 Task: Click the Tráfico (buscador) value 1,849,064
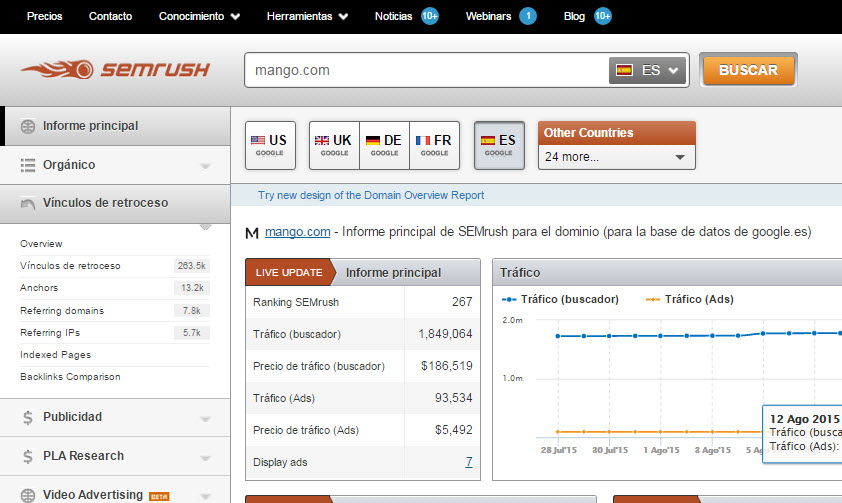[445, 334]
